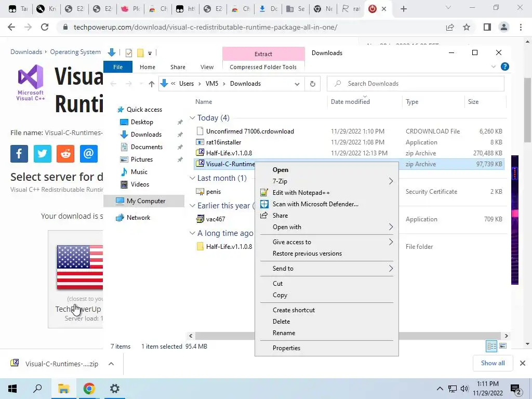The image size is (532, 399).
Task: Open the View ribbon tab
Action: [x=207, y=67]
